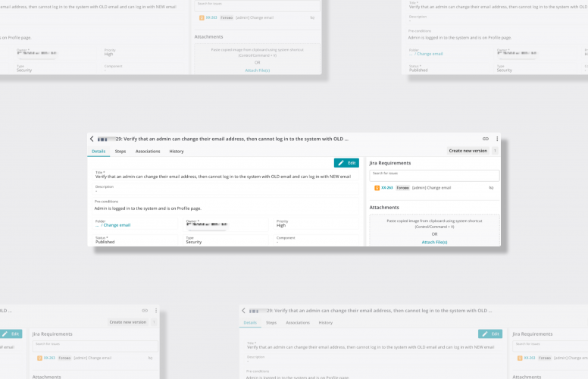Click Type Security value in center window
Image resolution: width=588 pixels, height=379 pixels.
[194, 242]
